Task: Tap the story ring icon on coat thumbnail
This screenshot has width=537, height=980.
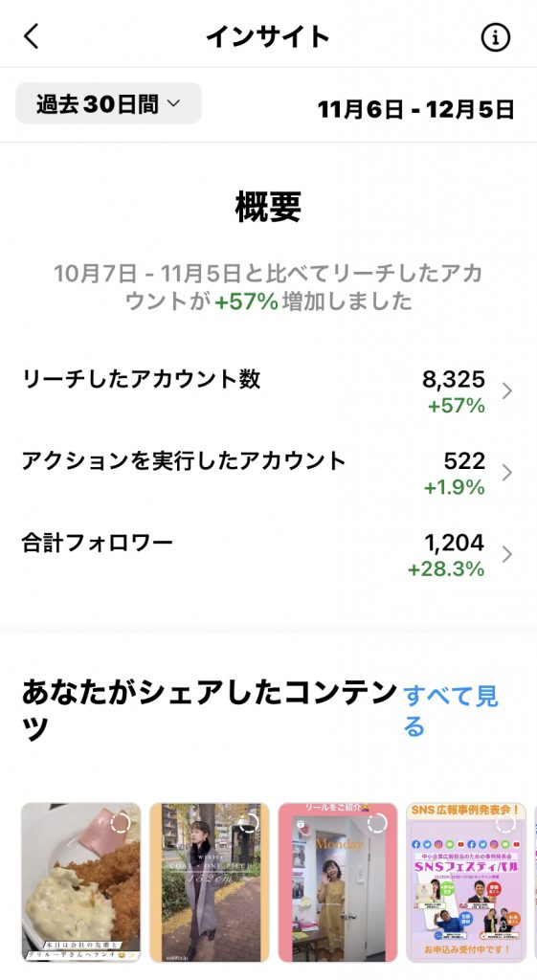Action: point(249,822)
